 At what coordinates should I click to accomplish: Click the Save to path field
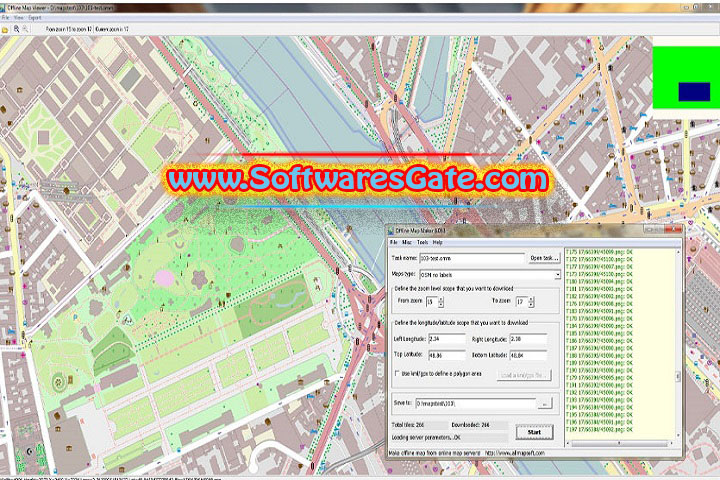pyautogui.click(x=475, y=404)
